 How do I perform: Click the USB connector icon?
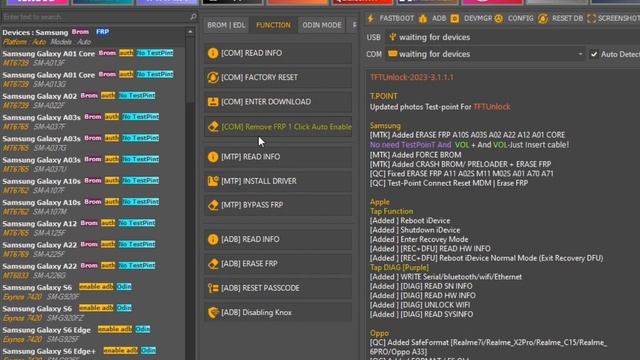tap(392, 37)
